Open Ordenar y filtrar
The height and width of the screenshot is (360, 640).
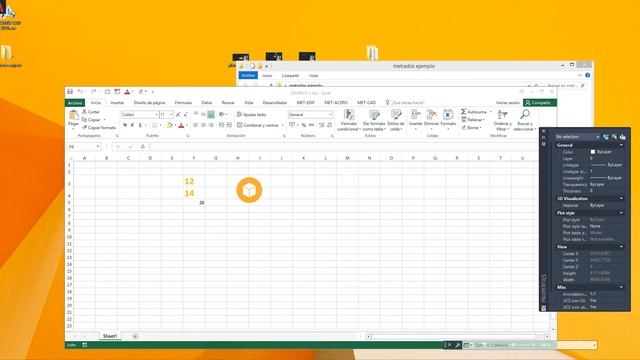pos(502,120)
